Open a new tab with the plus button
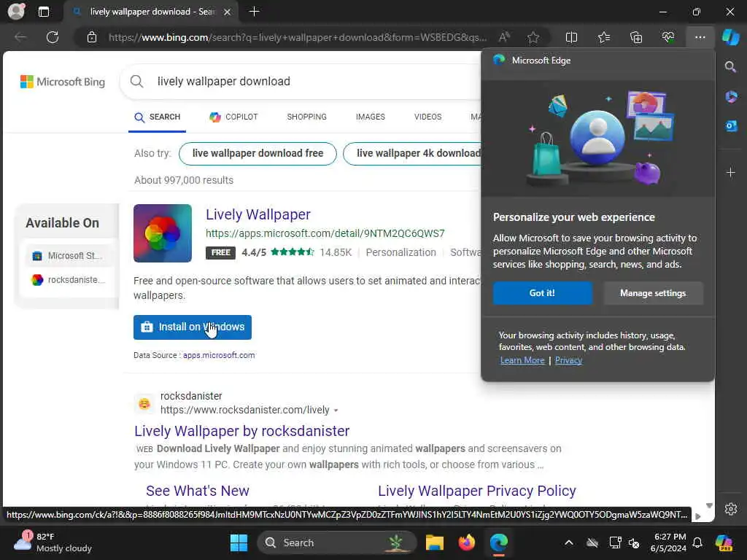747x560 pixels. [255, 12]
